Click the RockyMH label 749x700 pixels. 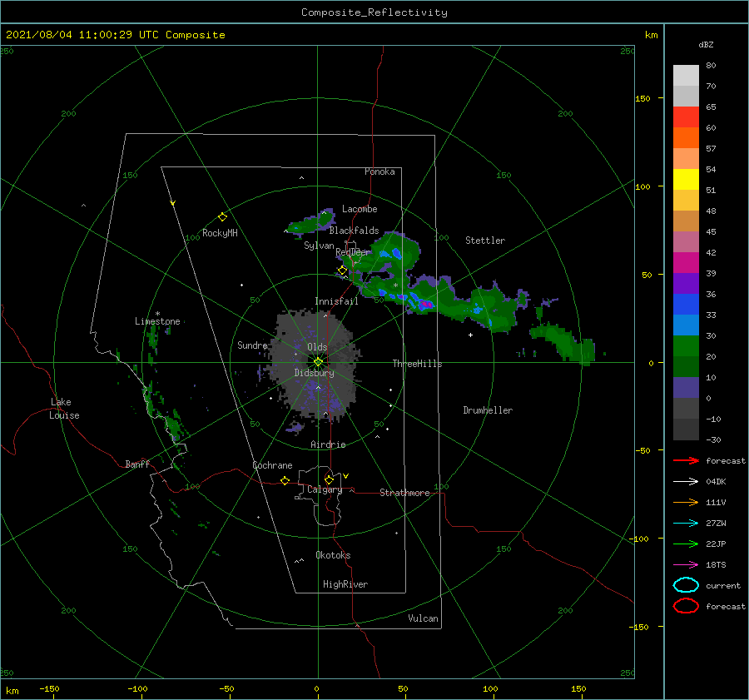[220, 233]
